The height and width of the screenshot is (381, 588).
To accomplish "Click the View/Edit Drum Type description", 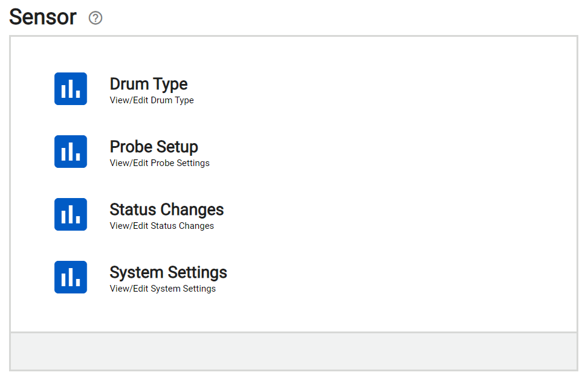I will [152, 100].
